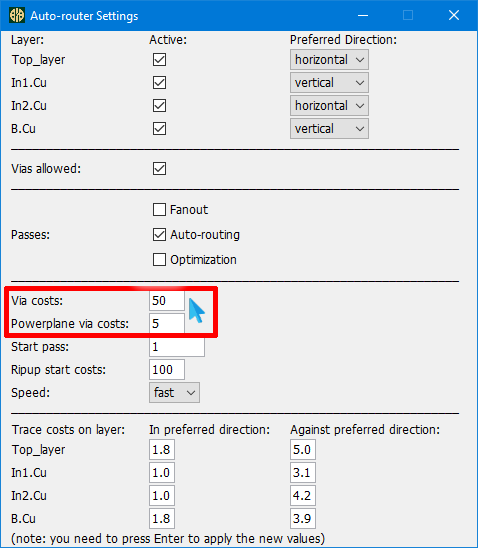Open the Speed dropdown set to fast
This screenshot has width=478, height=548.
click(x=174, y=392)
